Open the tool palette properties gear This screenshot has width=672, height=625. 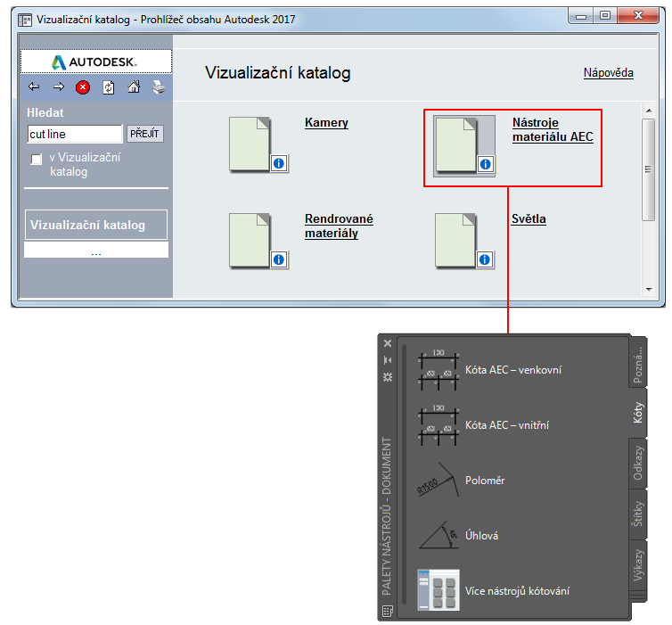pos(388,377)
